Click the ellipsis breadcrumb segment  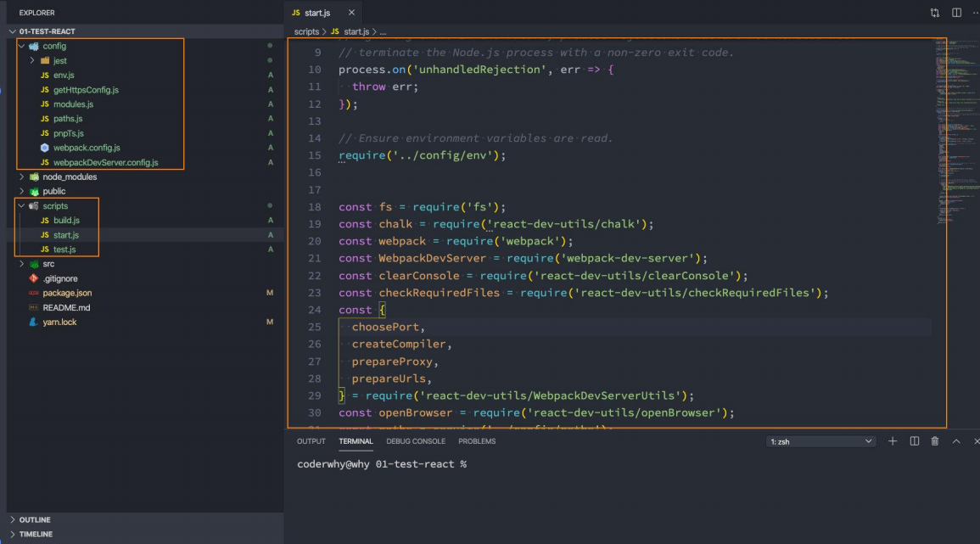(384, 31)
